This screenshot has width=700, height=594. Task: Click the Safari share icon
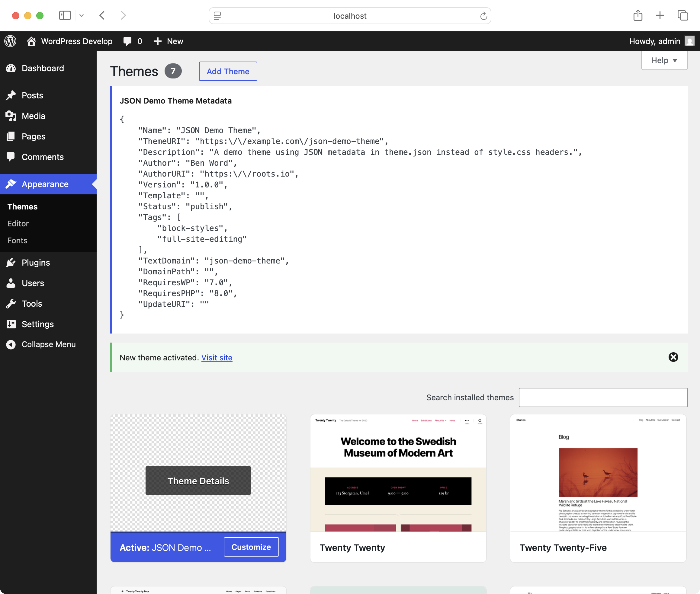(x=638, y=15)
